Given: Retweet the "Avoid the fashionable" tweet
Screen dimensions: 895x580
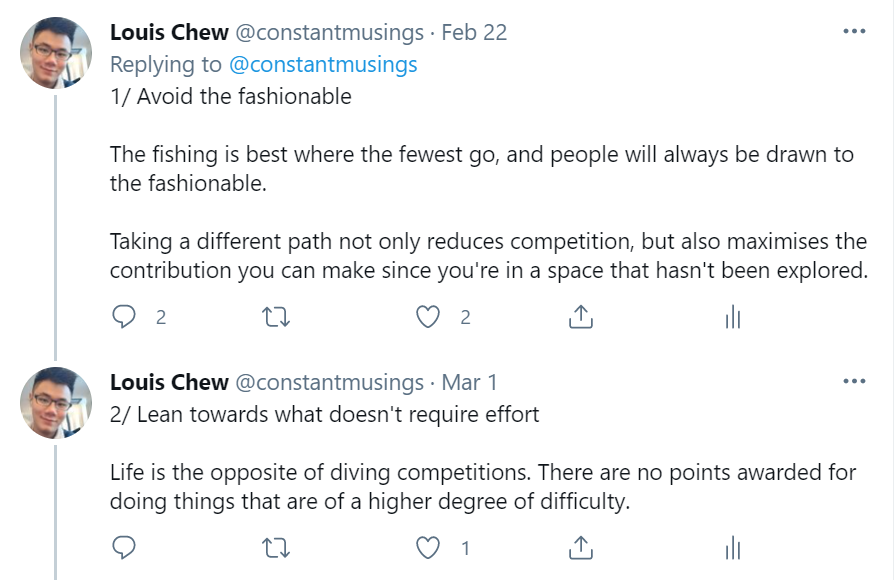Looking at the screenshot, I should pyautogui.click(x=276, y=318).
